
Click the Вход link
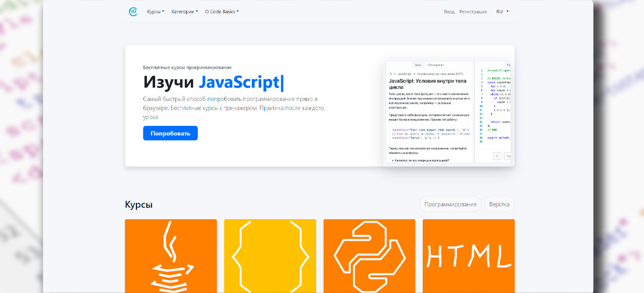(449, 12)
